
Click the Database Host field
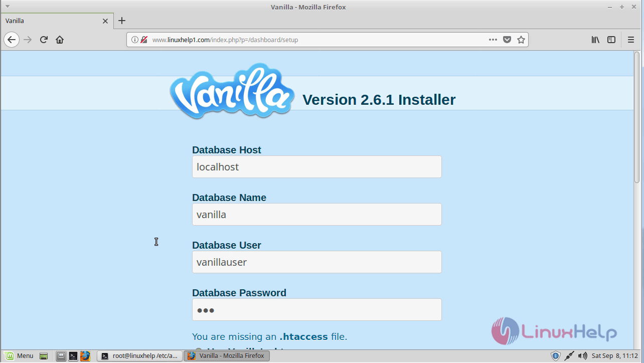pyautogui.click(x=317, y=167)
